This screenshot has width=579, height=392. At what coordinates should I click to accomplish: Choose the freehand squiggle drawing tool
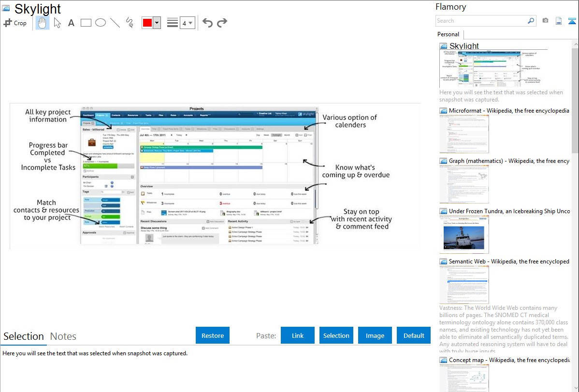point(130,23)
